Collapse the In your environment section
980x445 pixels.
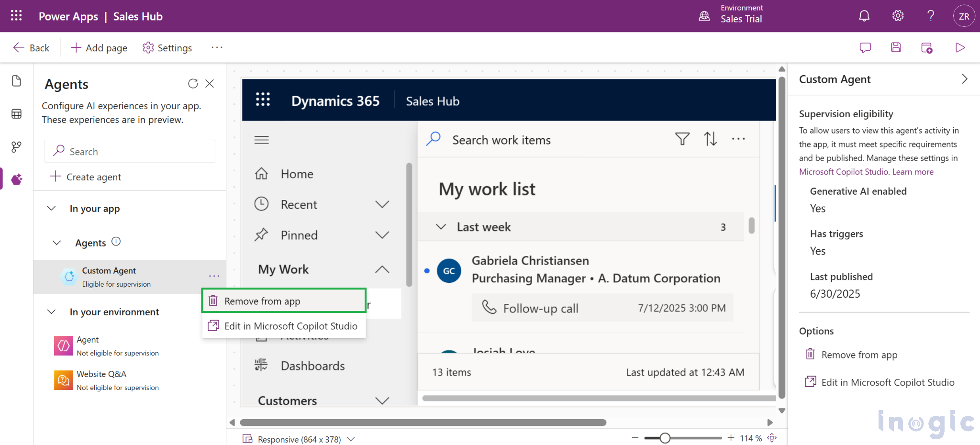pos(51,311)
